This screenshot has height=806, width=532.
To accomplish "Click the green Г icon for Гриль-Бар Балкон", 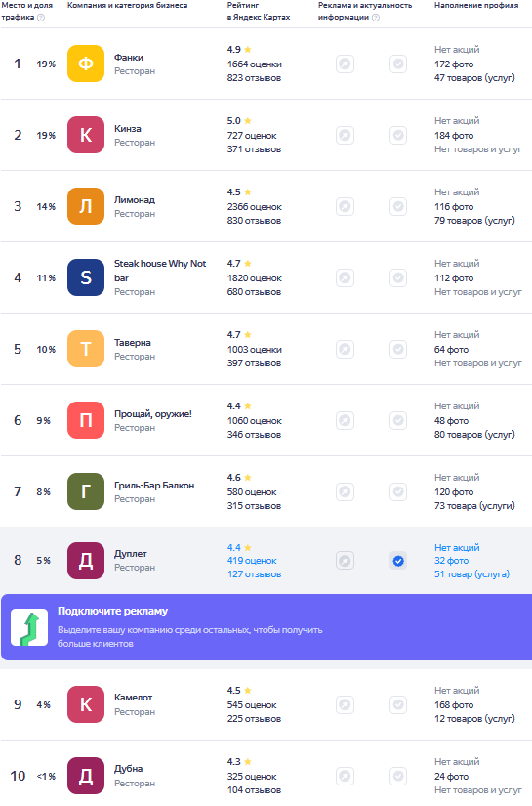I will coord(86,491).
